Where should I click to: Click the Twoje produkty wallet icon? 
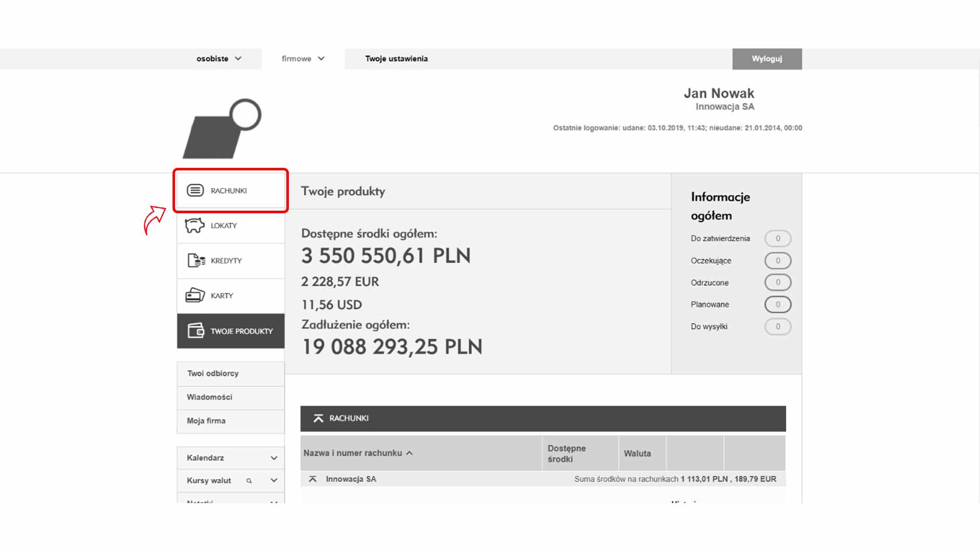pos(195,331)
